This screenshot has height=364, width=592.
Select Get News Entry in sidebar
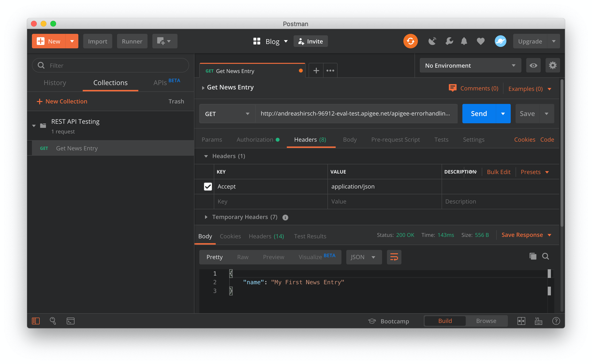113,148
